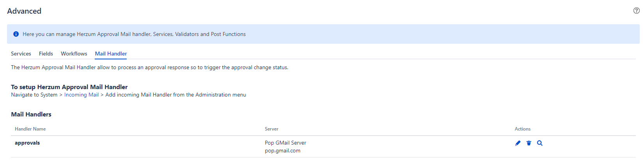Select the Mail Handler tab

111,54
